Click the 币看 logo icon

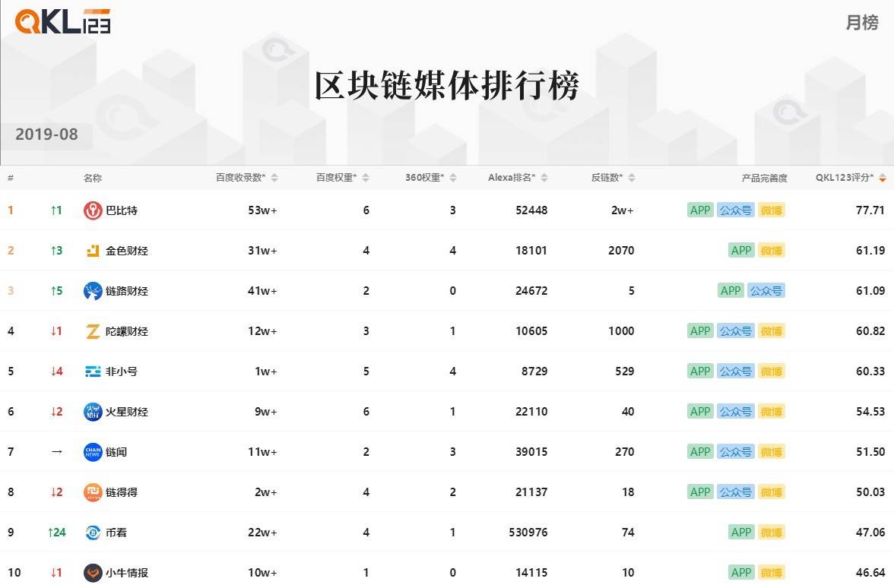(93, 532)
